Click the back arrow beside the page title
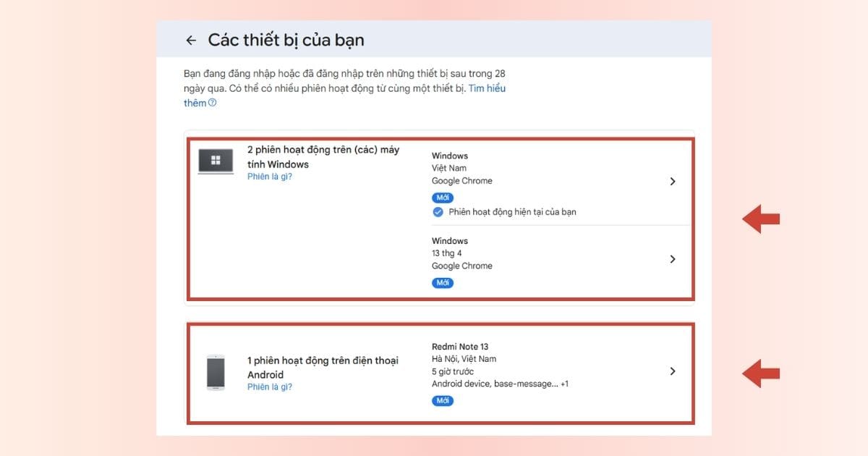This screenshot has height=456, width=868. pos(191,41)
